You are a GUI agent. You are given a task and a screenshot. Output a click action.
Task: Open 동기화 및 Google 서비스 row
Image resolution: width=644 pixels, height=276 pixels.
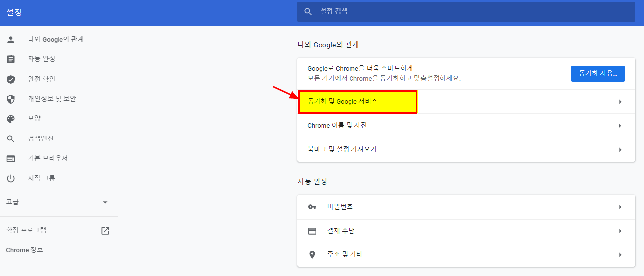pos(466,102)
